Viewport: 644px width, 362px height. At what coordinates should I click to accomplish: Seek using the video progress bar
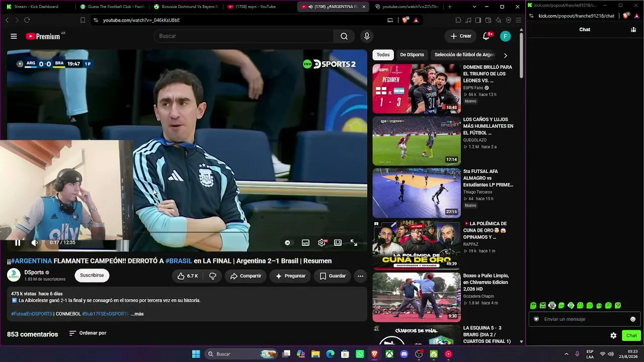coord(187,233)
